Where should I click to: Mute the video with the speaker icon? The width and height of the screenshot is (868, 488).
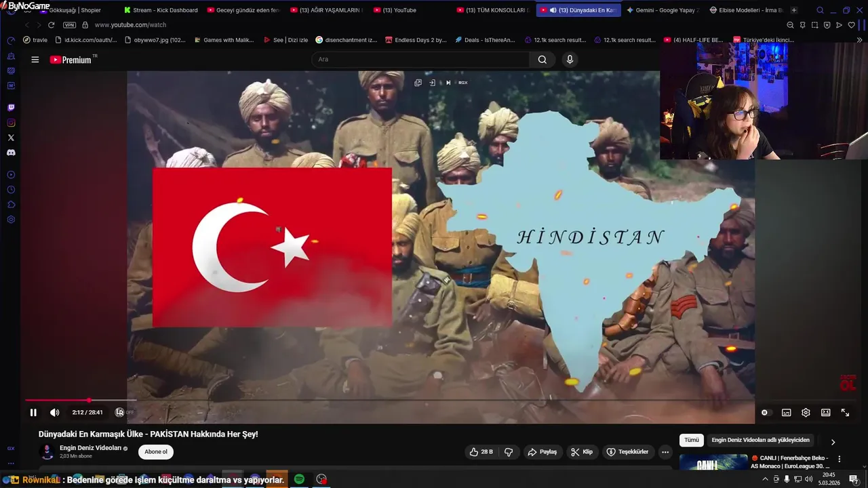[54, 412]
